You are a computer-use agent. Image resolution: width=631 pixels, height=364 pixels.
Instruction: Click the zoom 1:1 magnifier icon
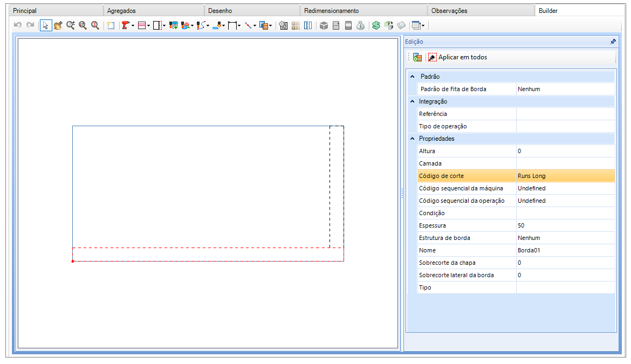[x=95, y=25]
